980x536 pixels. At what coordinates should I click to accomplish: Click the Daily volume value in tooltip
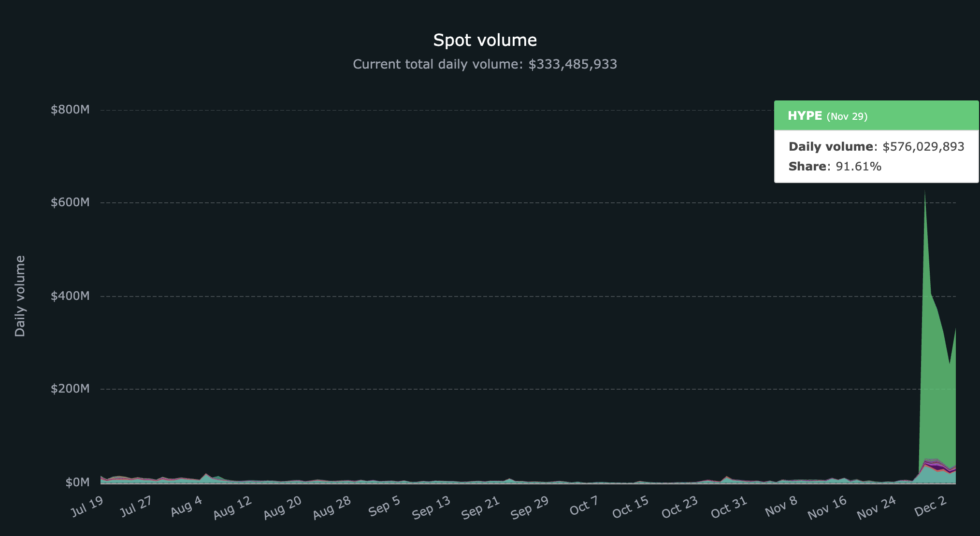pyautogui.click(x=923, y=147)
